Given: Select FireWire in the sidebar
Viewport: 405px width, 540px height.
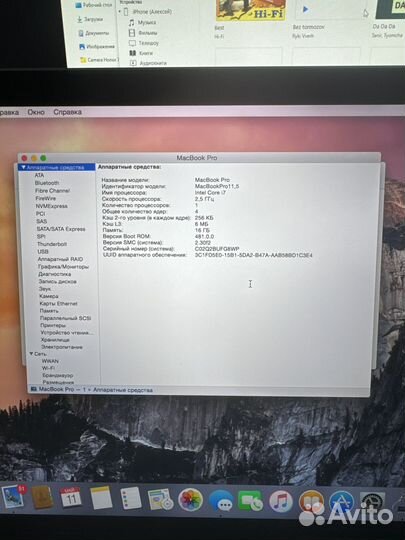Looking at the screenshot, I should (45, 198).
